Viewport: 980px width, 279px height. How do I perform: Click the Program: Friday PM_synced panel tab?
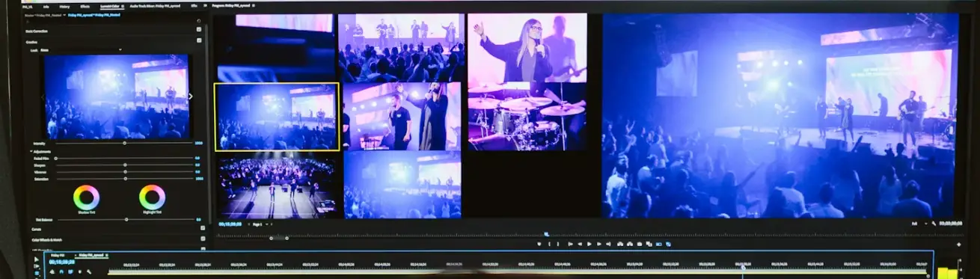point(232,5)
